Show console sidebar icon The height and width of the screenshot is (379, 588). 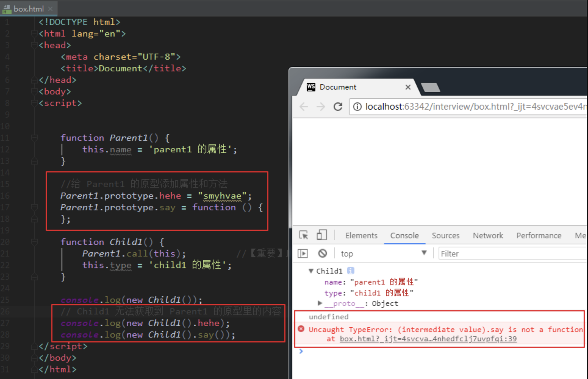coord(303,253)
